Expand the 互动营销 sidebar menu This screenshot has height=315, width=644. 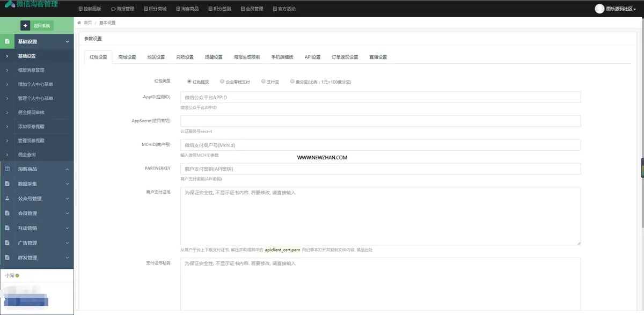[36, 228]
